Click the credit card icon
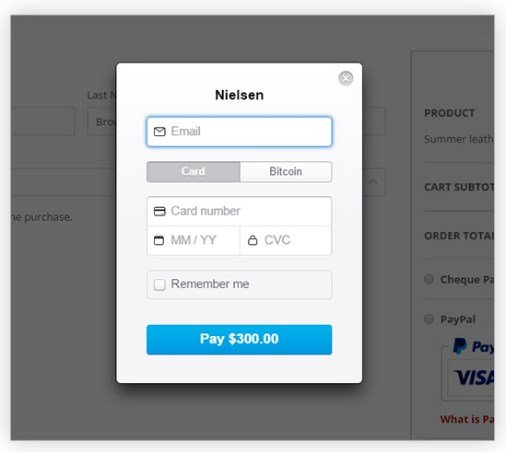The width and height of the screenshot is (506, 452). [160, 211]
